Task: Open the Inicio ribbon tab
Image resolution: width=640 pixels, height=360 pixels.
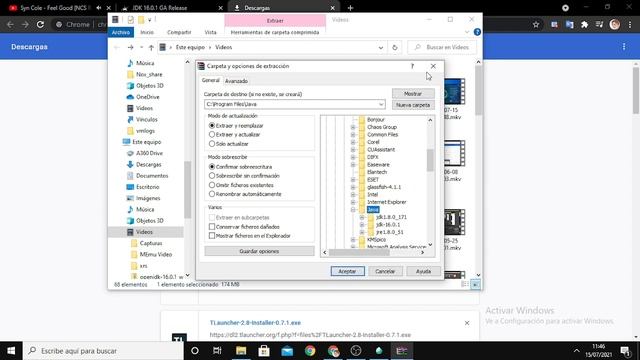Action: coord(147,32)
